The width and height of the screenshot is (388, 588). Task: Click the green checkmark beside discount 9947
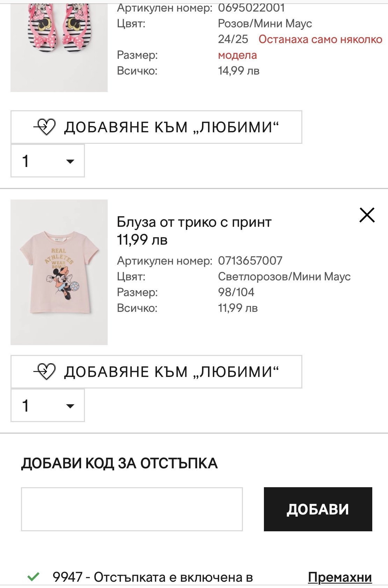point(34,576)
